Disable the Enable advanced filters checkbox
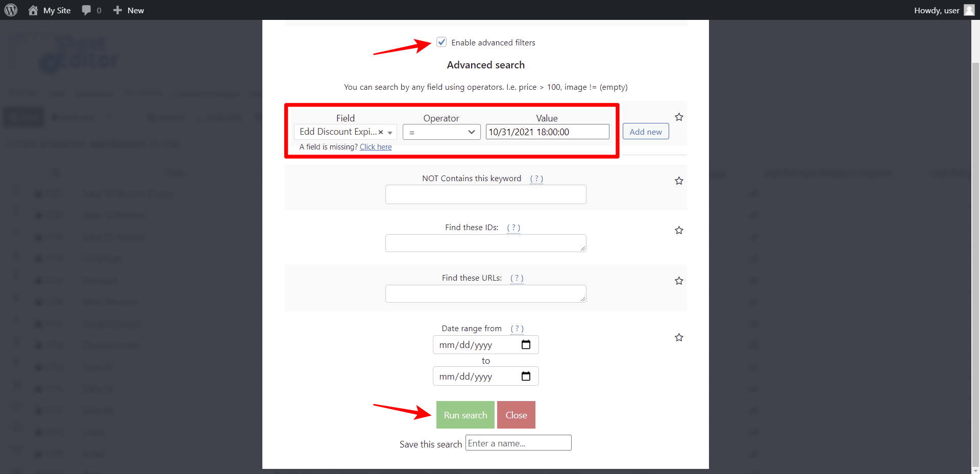 point(441,42)
